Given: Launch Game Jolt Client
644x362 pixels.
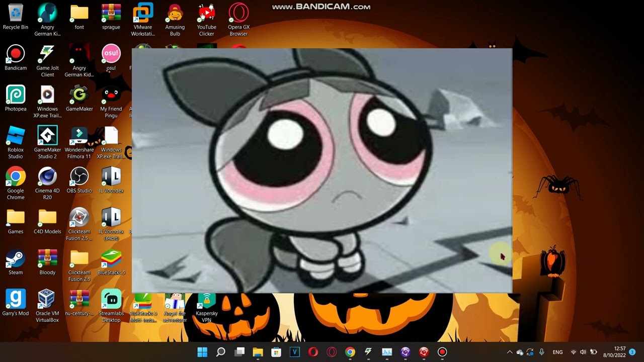Looking at the screenshot, I should (x=47, y=61).
